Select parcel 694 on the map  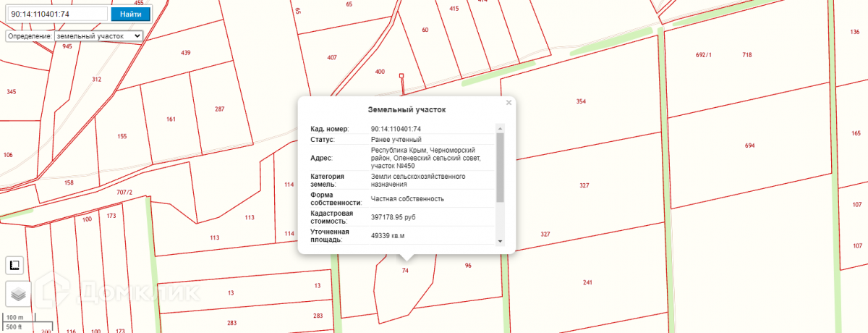tap(749, 146)
